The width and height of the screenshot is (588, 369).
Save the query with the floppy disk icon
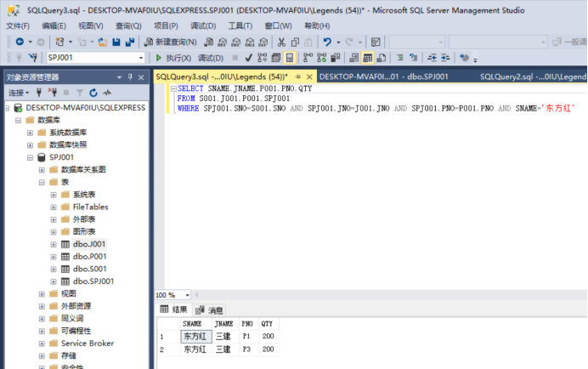click(x=116, y=42)
